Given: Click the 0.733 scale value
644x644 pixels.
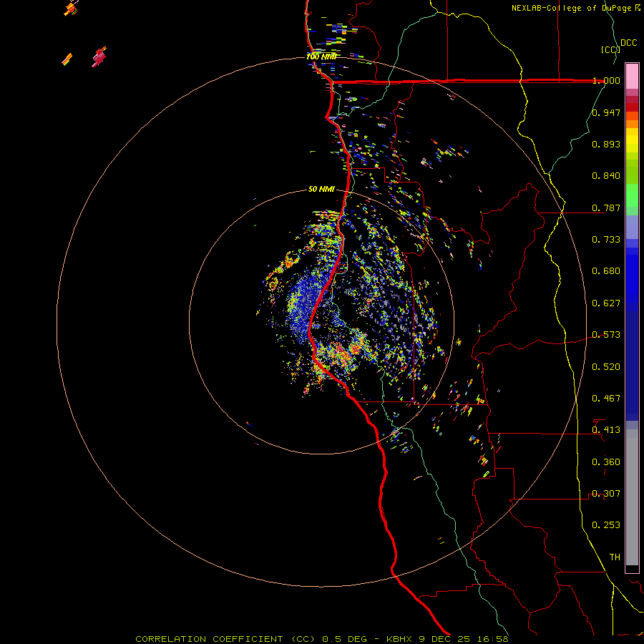Looking at the screenshot, I should click(x=606, y=240).
